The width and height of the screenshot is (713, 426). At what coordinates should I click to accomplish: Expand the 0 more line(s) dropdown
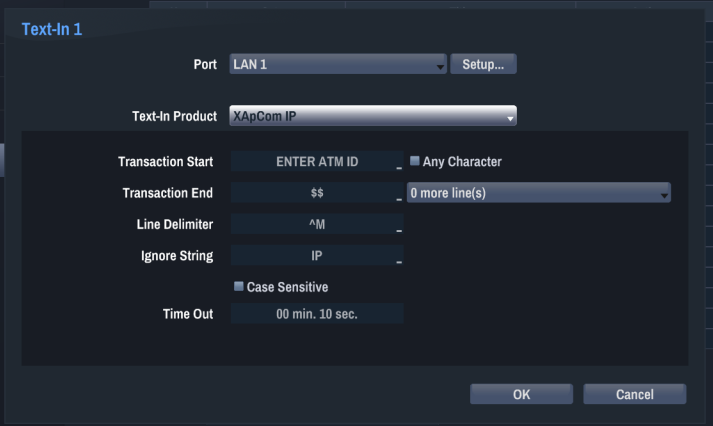[x=538, y=192]
